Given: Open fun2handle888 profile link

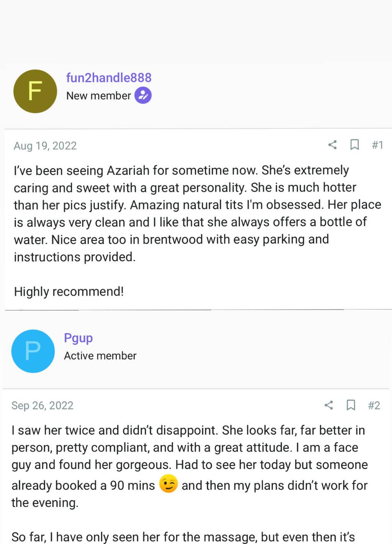Looking at the screenshot, I should [x=109, y=77].
